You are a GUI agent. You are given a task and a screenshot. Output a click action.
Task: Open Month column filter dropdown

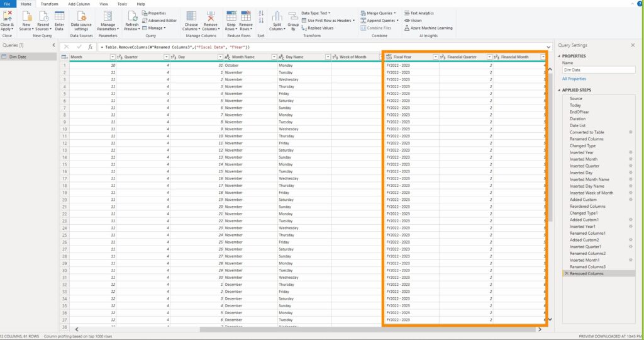point(113,57)
